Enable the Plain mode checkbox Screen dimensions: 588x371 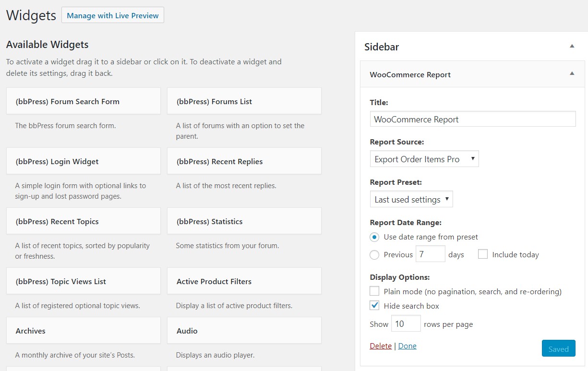pos(374,291)
